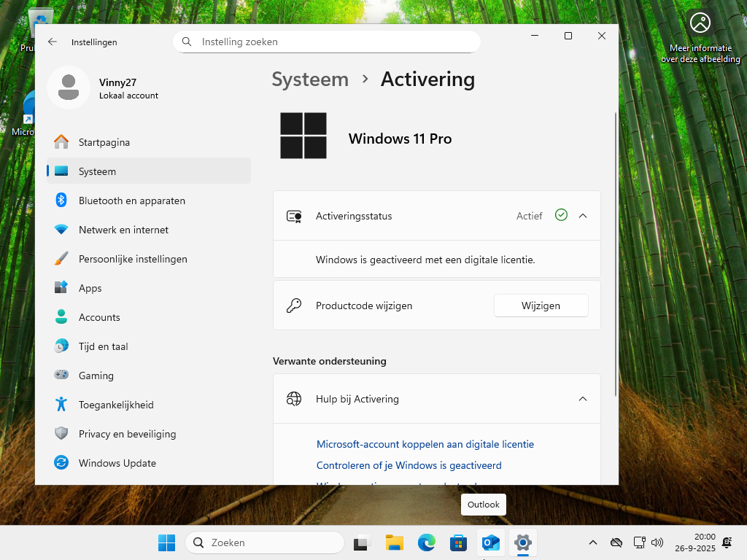
Task: Click the Settings vertical scrollbar
Action: tap(616, 254)
